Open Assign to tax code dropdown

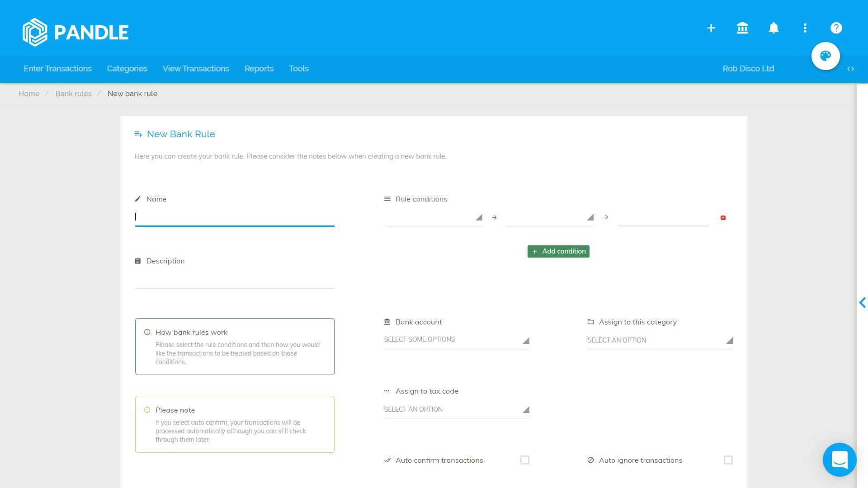pos(456,409)
